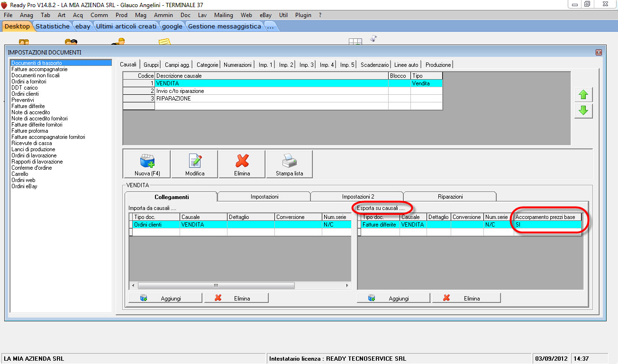Click Aggiungi under Esporta su causali

[394, 298]
